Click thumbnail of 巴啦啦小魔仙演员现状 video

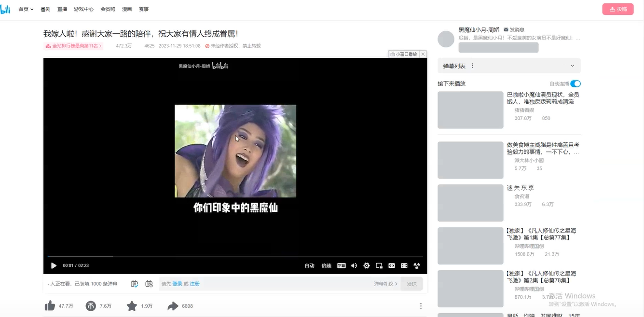click(470, 110)
